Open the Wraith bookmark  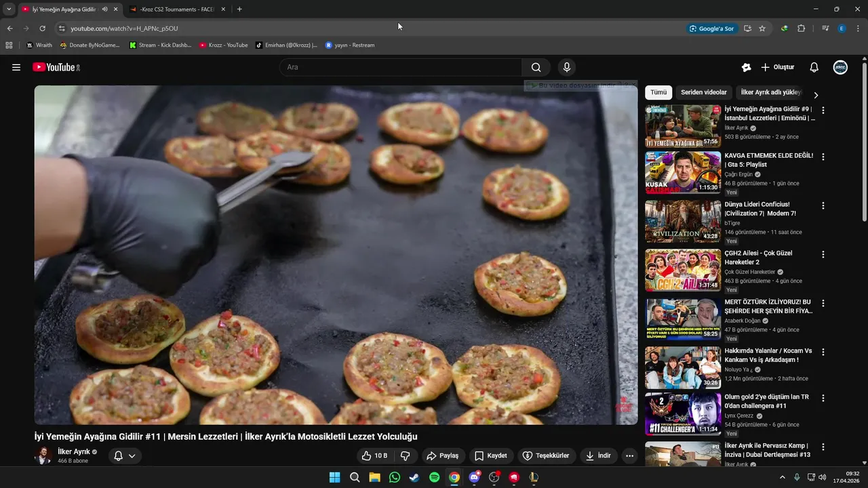[39, 45]
